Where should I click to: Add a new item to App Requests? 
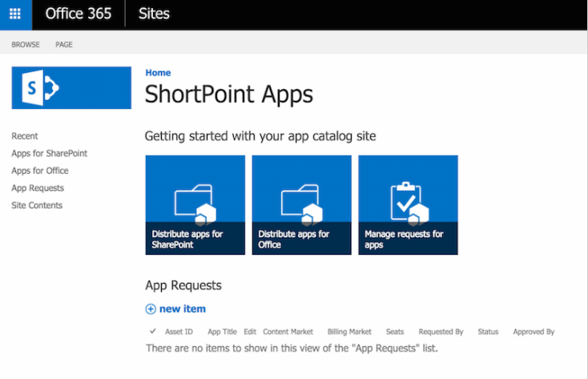click(183, 308)
